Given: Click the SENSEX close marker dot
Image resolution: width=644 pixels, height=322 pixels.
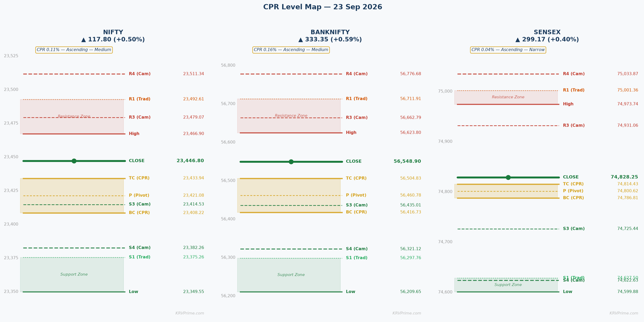Looking at the screenshot, I should click(508, 177).
